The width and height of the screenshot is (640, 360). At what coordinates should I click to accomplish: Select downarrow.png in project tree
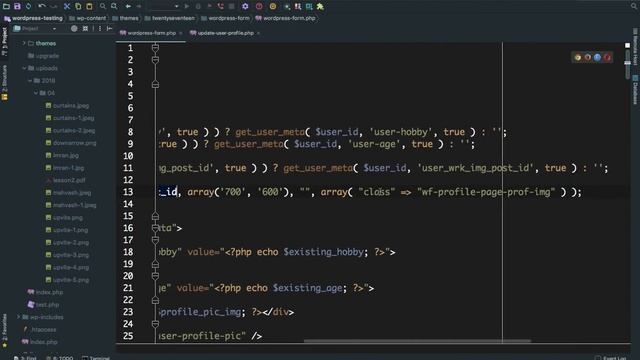pos(71,143)
